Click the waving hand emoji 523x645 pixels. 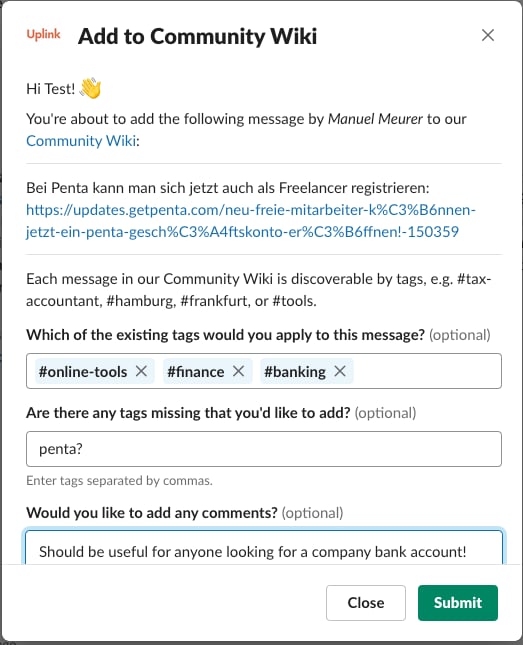(90, 88)
